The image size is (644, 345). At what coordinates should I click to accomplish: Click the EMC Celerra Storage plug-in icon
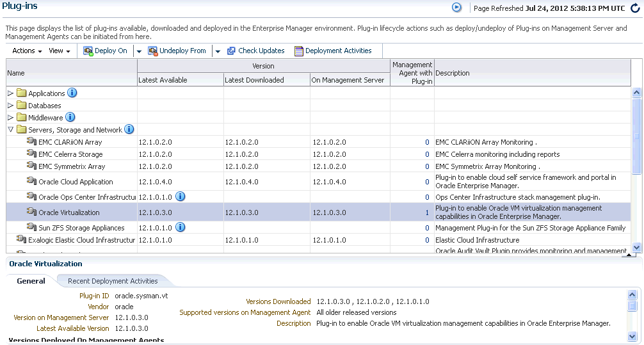click(31, 154)
